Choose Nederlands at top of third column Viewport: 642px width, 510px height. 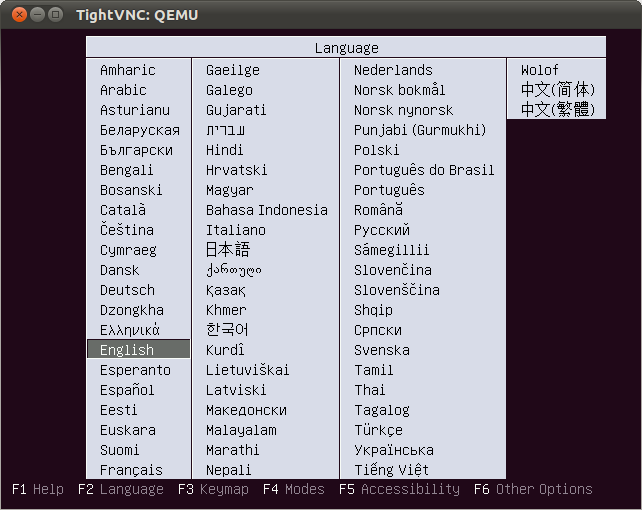[393, 70]
